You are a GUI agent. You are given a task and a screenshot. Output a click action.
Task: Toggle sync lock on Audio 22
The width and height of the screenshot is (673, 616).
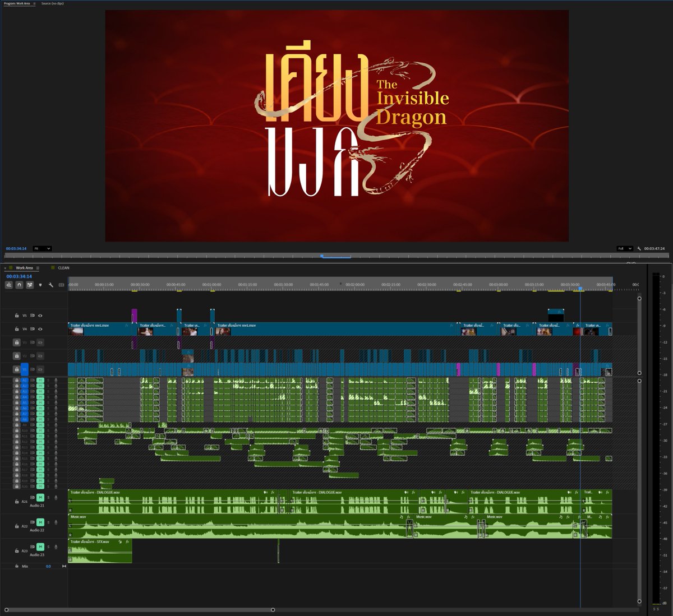[33, 522]
